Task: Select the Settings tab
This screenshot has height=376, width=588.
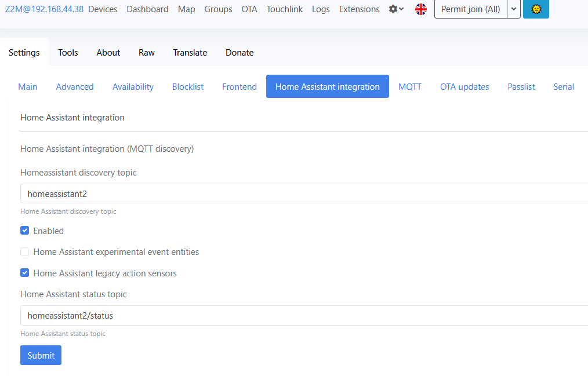Action: [24, 52]
